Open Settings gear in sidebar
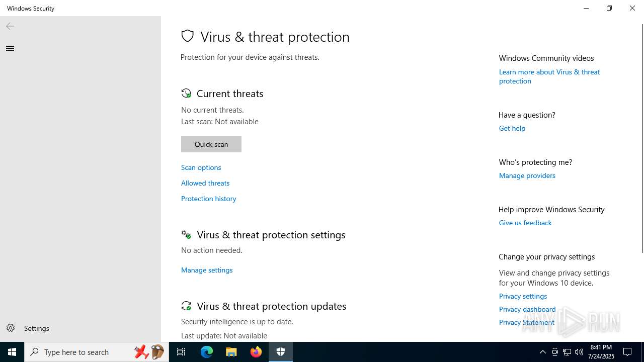This screenshot has width=644, height=362. [11, 328]
